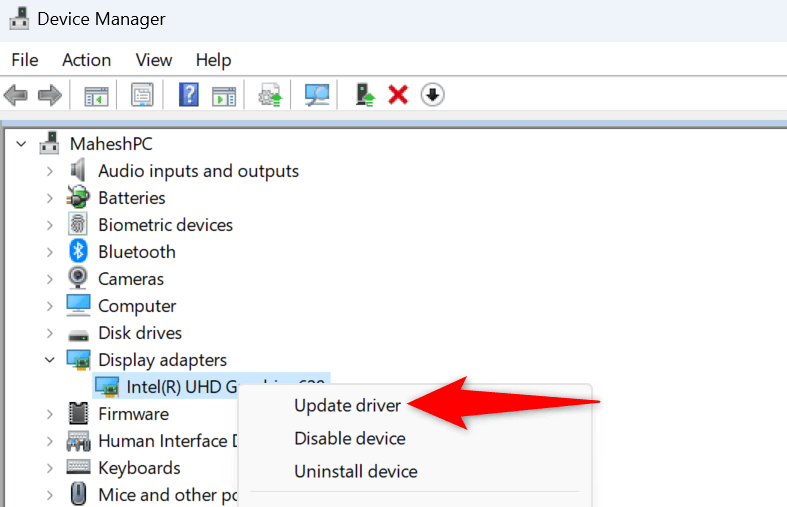Click the Bluetooth category icon
The width and height of the screenshot is (787, 507).
coord(78,251)
